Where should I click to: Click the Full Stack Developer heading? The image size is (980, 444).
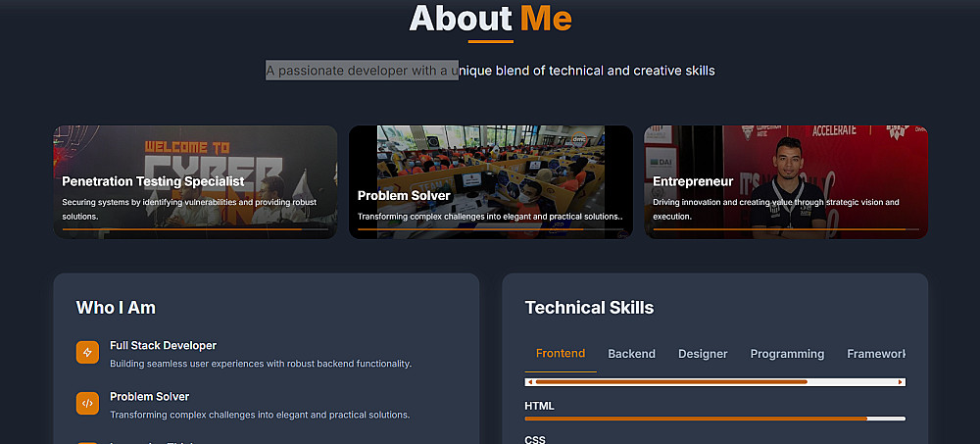point(163,346)
